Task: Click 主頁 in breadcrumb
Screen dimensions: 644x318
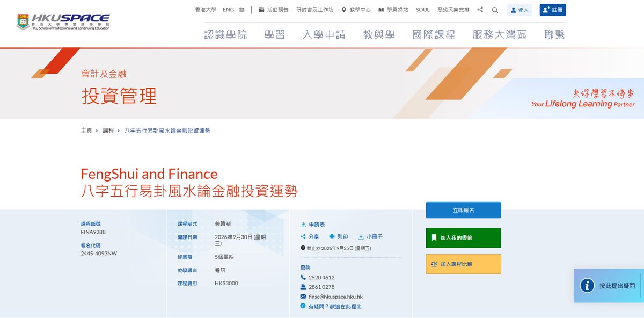Action: 86,131
